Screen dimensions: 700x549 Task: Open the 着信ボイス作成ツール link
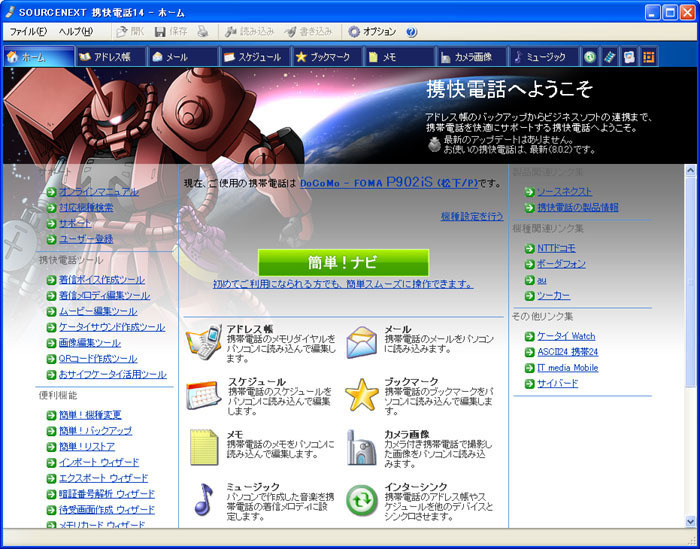pyautogui.click(x=102, y=280)
